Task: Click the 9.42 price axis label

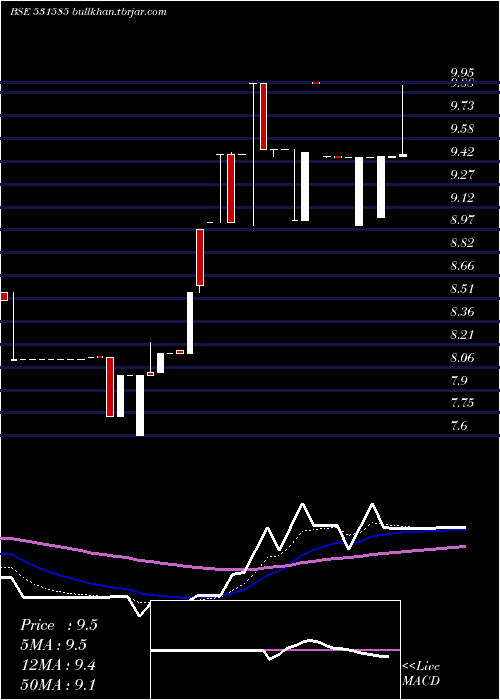Action: click(462, 152)
